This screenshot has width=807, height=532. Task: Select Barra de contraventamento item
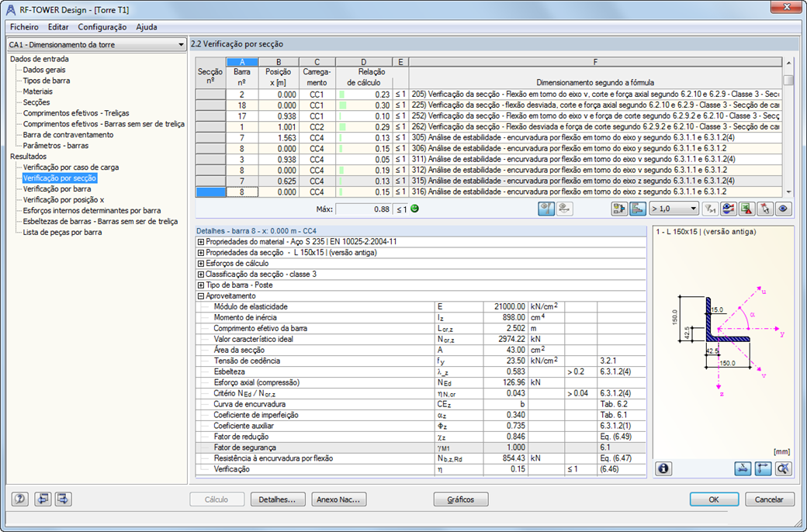(x=68, y=134)
